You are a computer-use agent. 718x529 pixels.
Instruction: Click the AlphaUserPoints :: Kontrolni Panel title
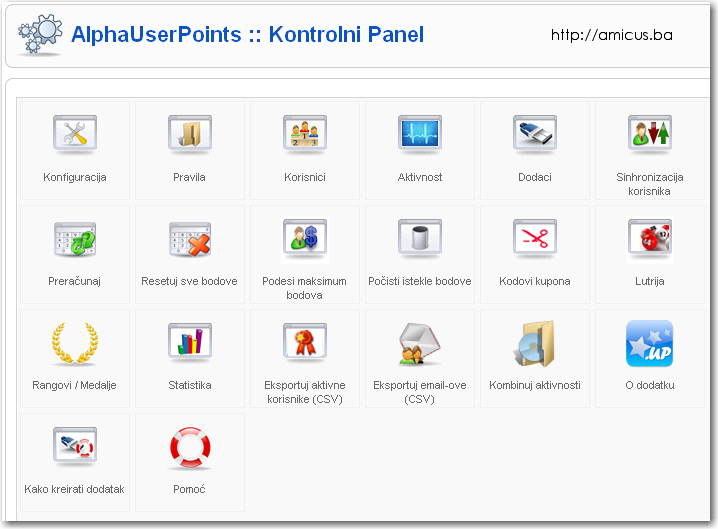[x=247, y=34]
